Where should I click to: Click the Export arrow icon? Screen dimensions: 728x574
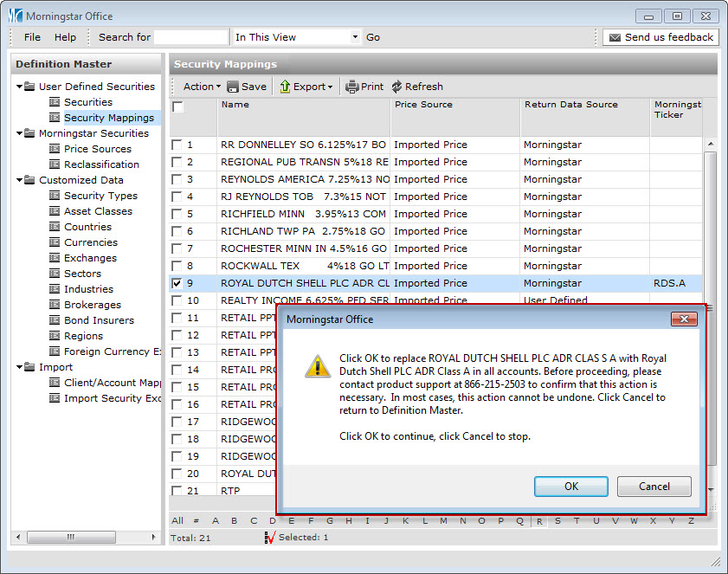point(285,87)
